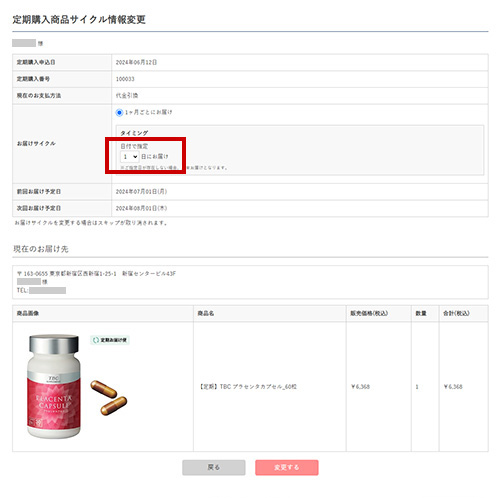Click the 定期購入商品サイクル情報変更 page title
This screenshot has width=500, height=498.
[79, 20]
